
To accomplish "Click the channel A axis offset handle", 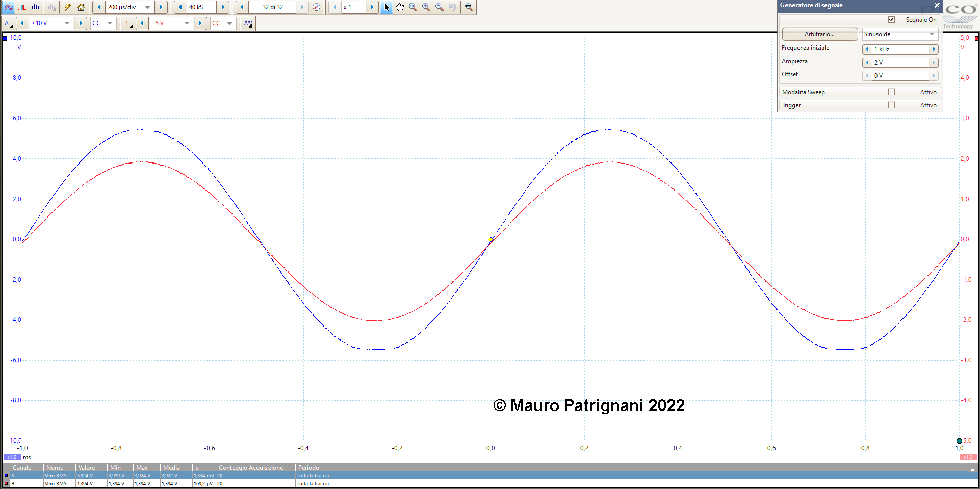I will (x=22, y=441).
